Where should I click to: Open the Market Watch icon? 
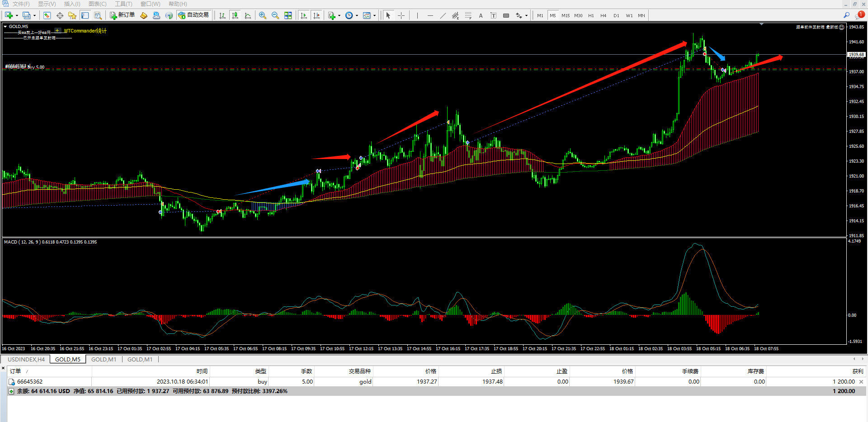tap(47, 15)
